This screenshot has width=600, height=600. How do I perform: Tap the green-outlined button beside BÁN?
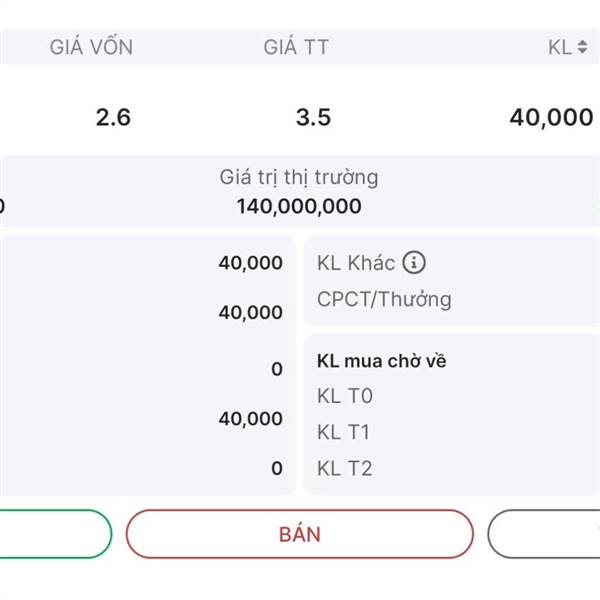click(x=55, y=534)
